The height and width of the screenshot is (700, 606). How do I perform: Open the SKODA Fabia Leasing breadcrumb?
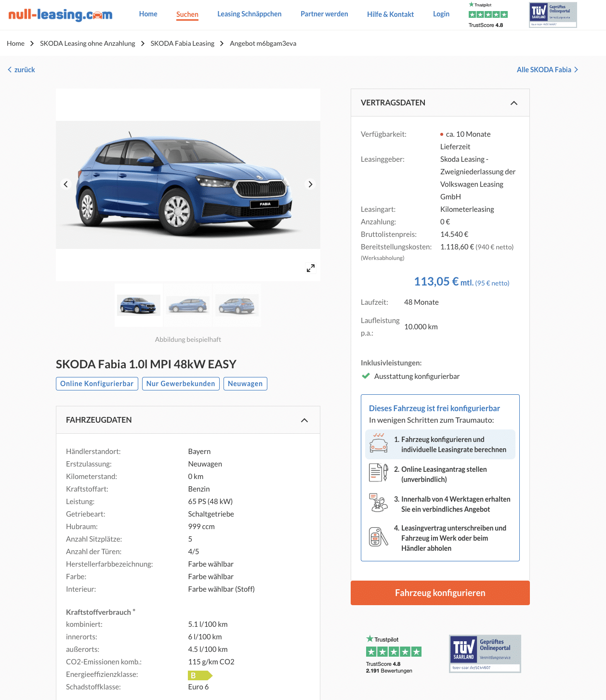coord(183,43)
